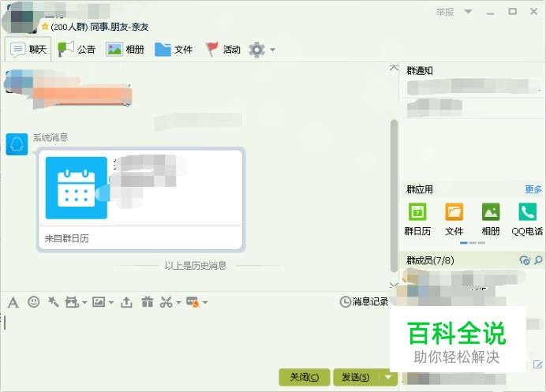Click the 发送(S) send button
546x392 pixels.
356,377
